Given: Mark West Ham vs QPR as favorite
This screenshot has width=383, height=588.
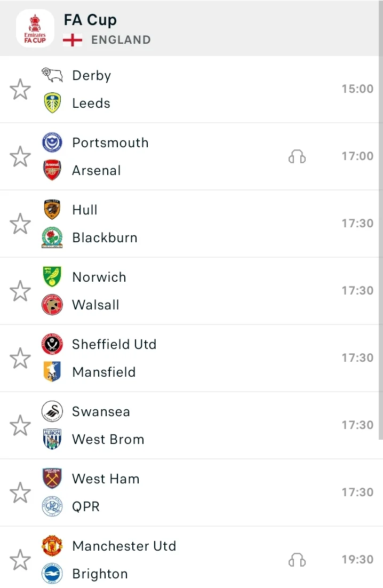Looking at the screenshot, I should coord(20,492).
